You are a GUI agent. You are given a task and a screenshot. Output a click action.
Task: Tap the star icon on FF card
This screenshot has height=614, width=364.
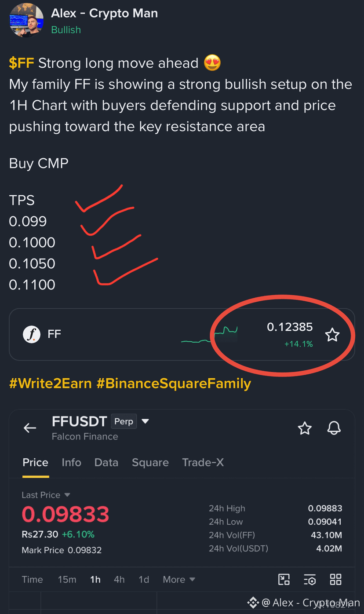332,335
